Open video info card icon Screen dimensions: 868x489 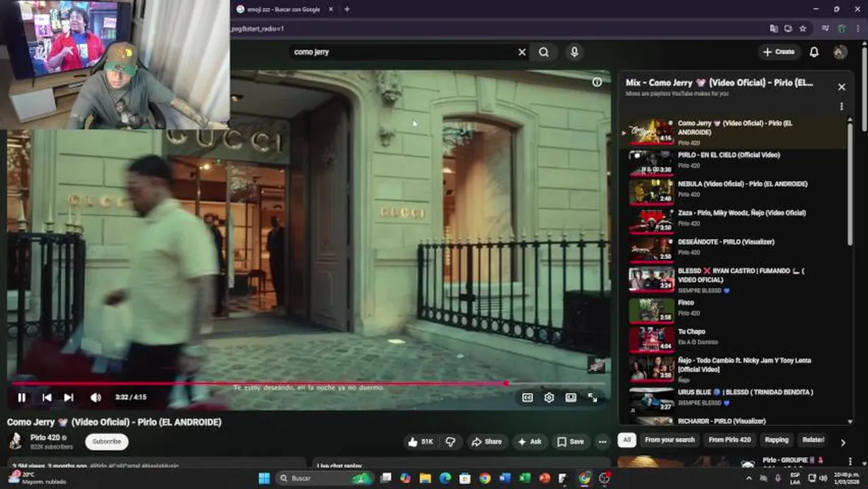(597, 82)
